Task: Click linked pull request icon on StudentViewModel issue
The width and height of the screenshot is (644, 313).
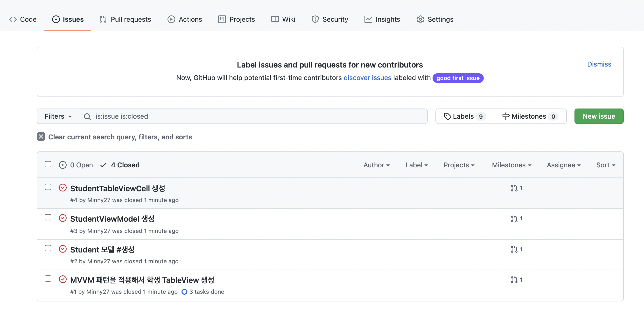Action: [514, 218]
